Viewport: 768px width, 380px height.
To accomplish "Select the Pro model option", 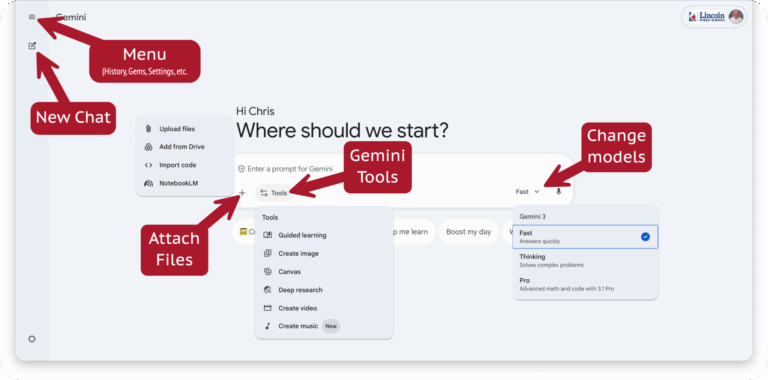I will tap(585, 285).
